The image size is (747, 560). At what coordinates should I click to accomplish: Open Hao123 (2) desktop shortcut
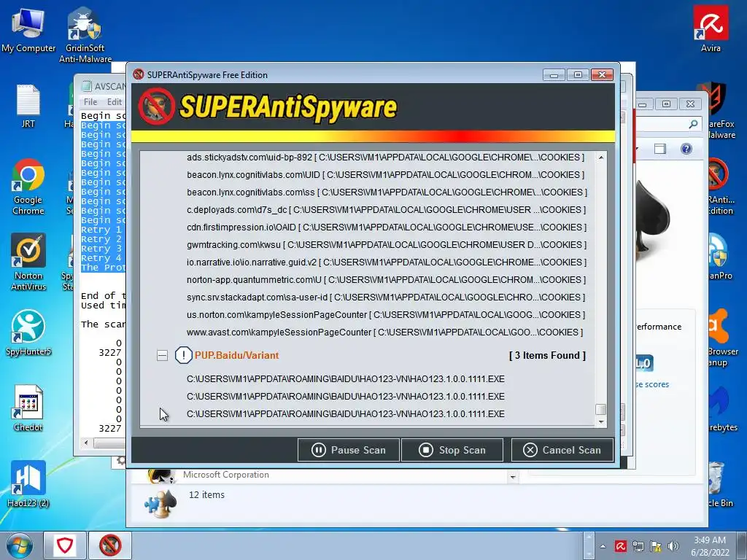tap(28, 484)
